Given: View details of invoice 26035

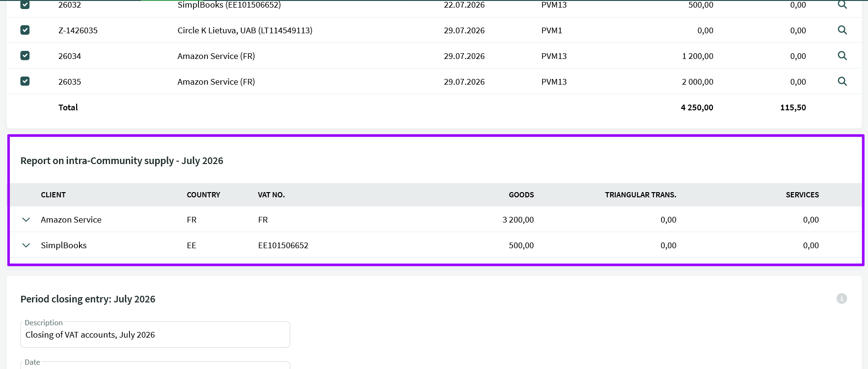Looking at the screenshot, I should point(842,81).
